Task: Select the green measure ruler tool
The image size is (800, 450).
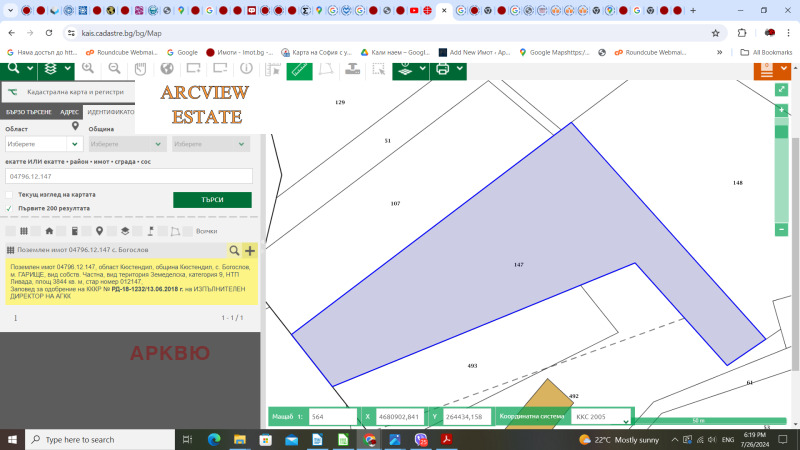Action: point(299,69)
